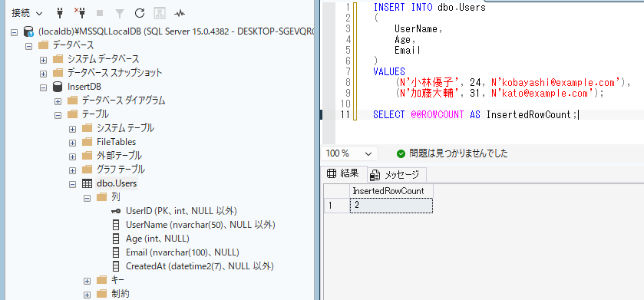Image resolution: width=644 pixels, height=300 pixels.
Task: Collapse the 列 columns folder
Action: click(87, 198)
